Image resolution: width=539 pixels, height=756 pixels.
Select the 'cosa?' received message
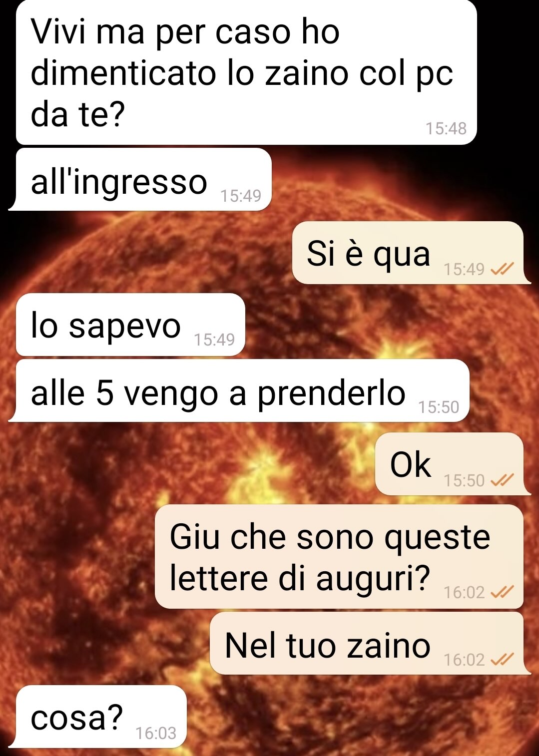[x=98, y=717]
